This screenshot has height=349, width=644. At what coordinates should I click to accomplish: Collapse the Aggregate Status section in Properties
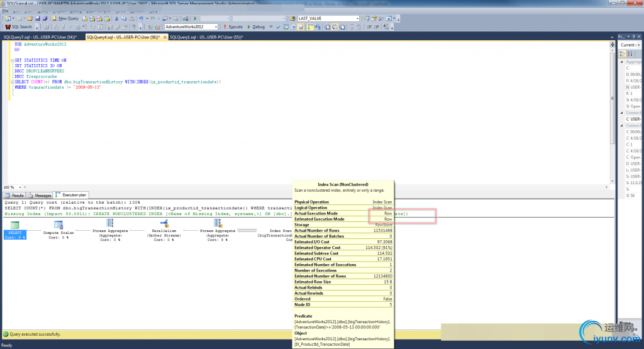(x=621, y=62)
